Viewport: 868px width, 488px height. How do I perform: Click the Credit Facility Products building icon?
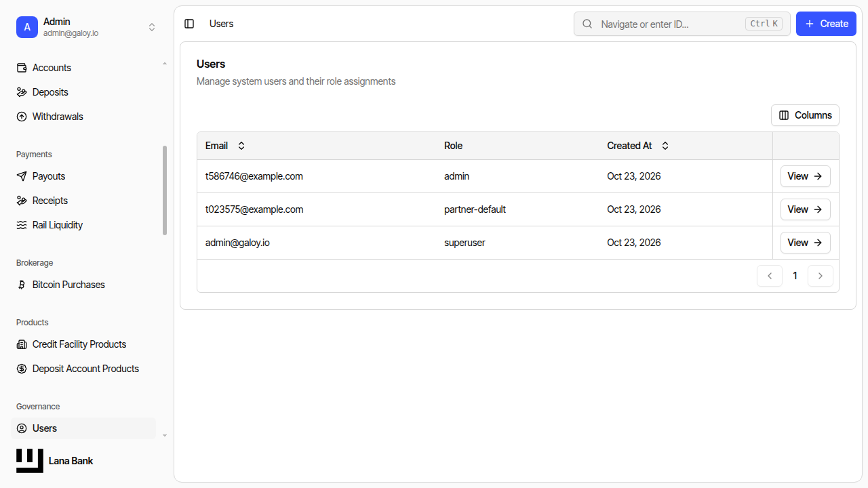click(22, 344)
